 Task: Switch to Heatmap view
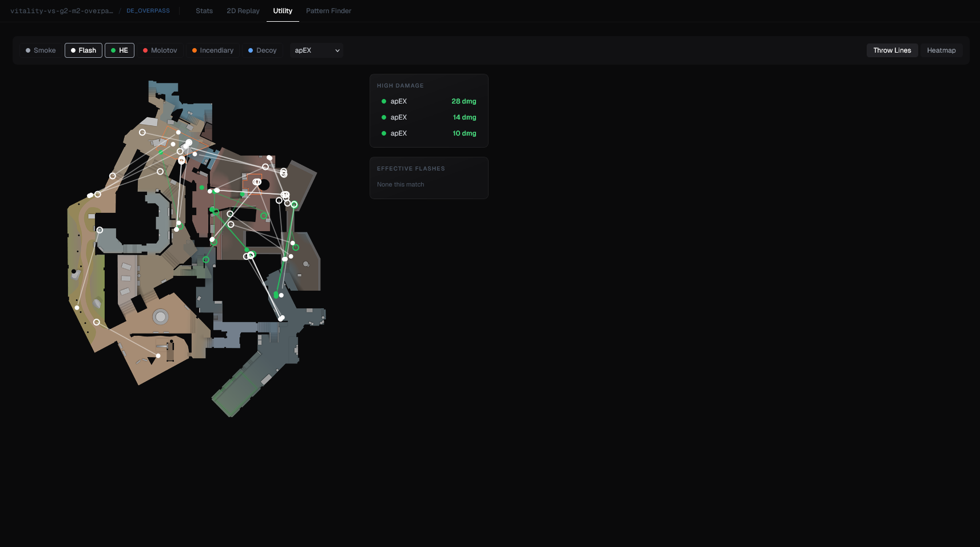pos(941,50)
